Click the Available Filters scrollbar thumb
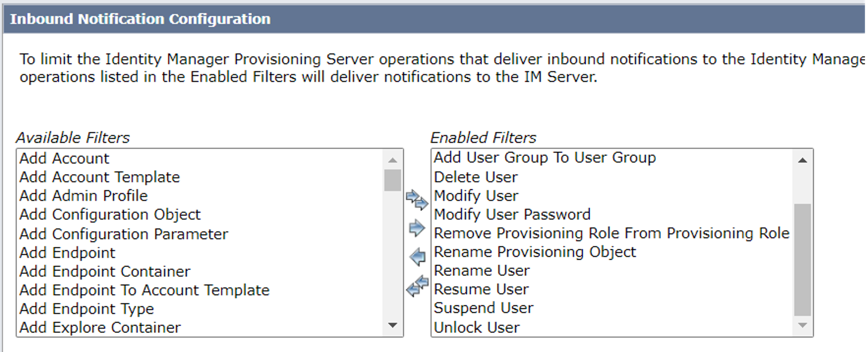The height and width of the screenshot is (352, 868). [393, 180]
